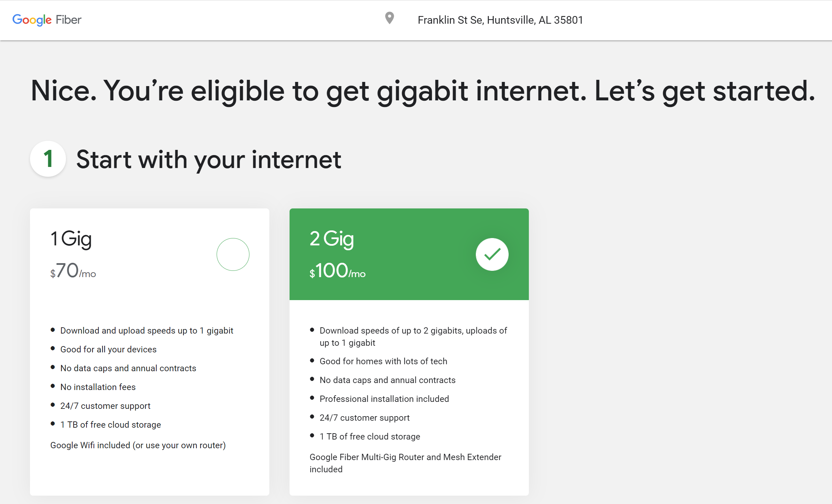Screen dimensions: 832x504
Task: Click the Google Wifi included text link
Action: (138, 445)
